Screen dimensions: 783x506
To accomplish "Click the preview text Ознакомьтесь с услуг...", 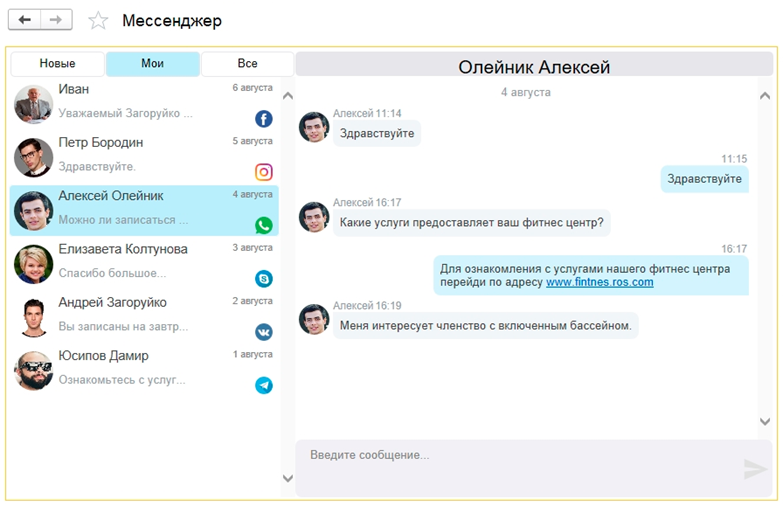I will tap(122, 380).
